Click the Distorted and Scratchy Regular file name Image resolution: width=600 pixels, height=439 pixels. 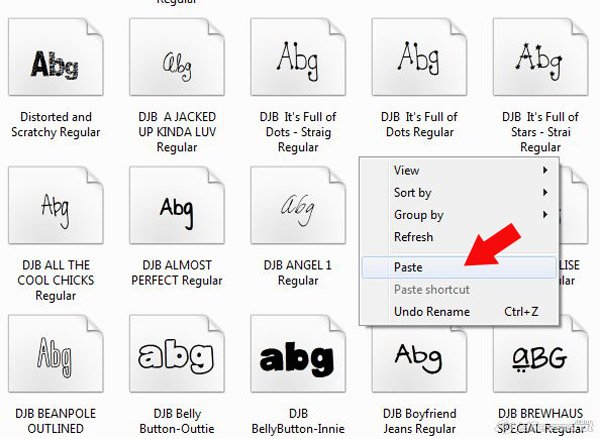pos(56,124)
